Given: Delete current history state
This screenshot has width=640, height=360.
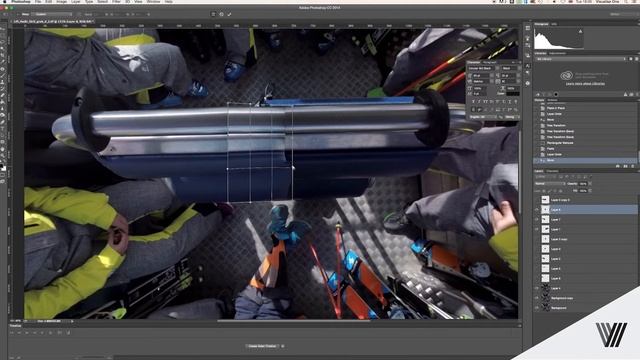Looking at the screenshot, I should click(x=633, y=166).
